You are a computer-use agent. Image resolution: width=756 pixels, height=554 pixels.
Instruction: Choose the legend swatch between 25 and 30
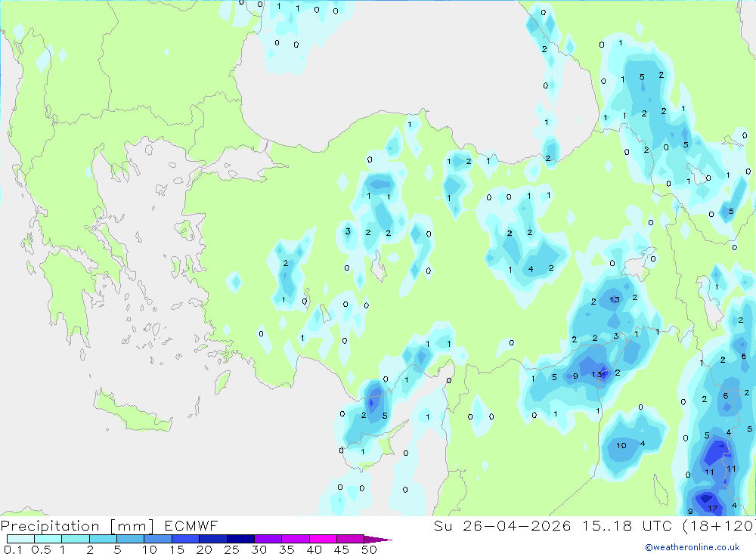[240, 539]
